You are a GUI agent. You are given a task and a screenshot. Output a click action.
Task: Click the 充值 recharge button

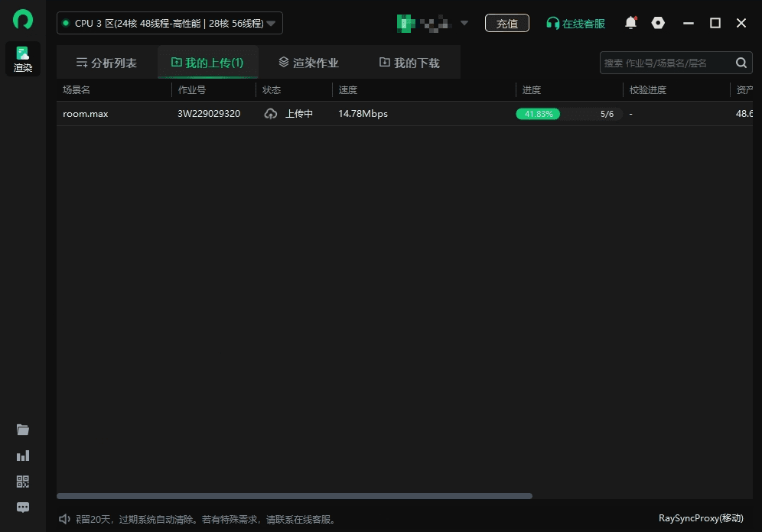coord(507,24)
